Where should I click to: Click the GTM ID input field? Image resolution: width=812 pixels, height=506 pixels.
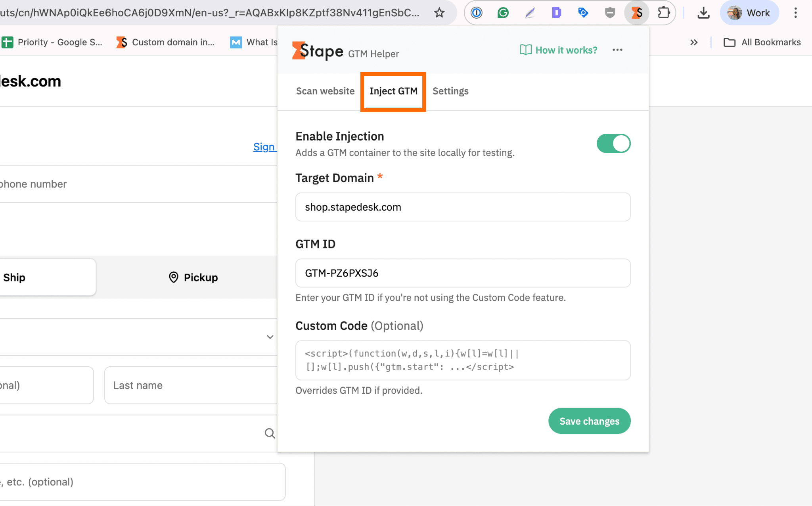click(463, 273)
